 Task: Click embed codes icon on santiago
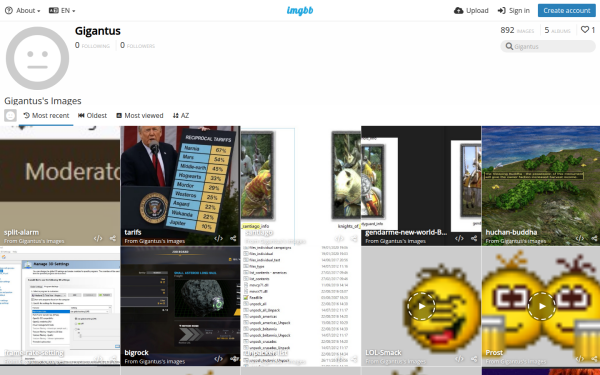[339, 238]
